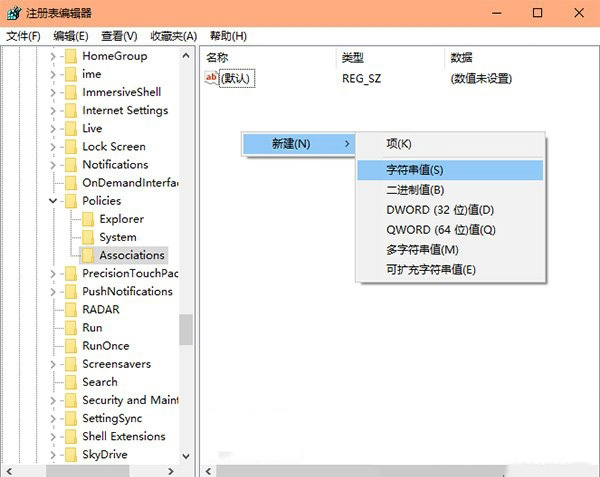Click the Search folder icon
This screenshot has width=600, height=477.
tap(71, 382)
